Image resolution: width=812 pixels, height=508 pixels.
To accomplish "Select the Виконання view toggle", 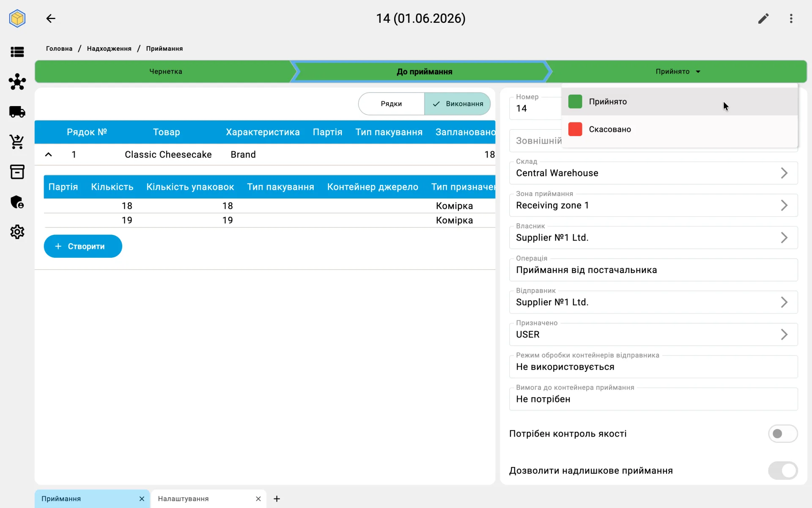I will point(457,104).
